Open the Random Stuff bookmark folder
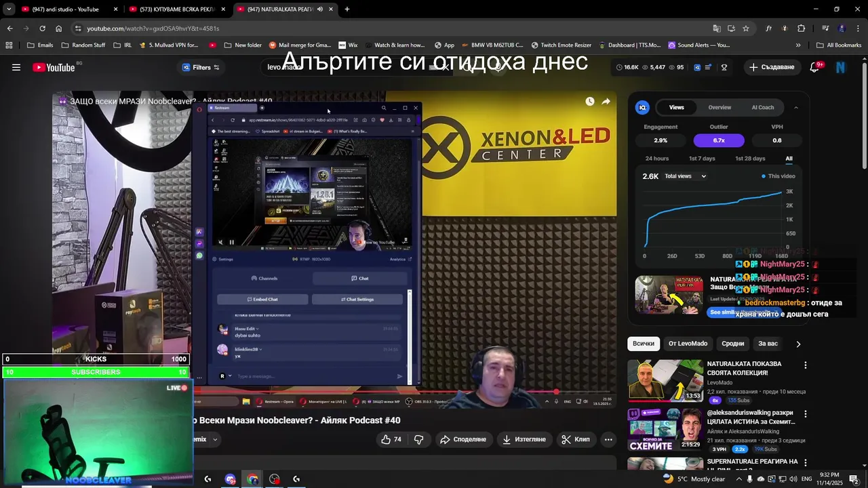Viewport: 868px width, 488px height. (x=83, y=45)
